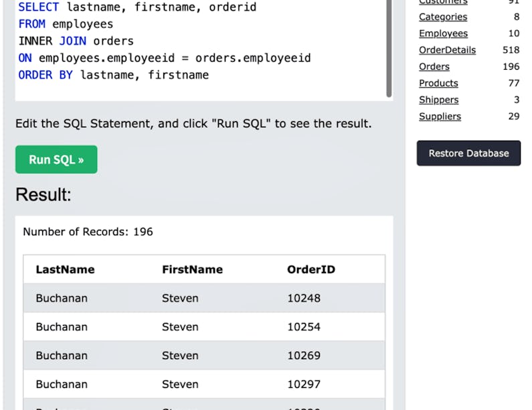Open the Shippers table link

(438, 100)
